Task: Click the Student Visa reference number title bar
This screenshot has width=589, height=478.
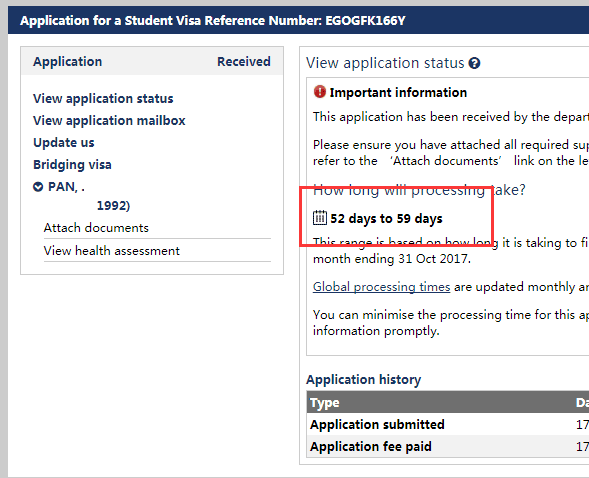Action: click(298, 20)
